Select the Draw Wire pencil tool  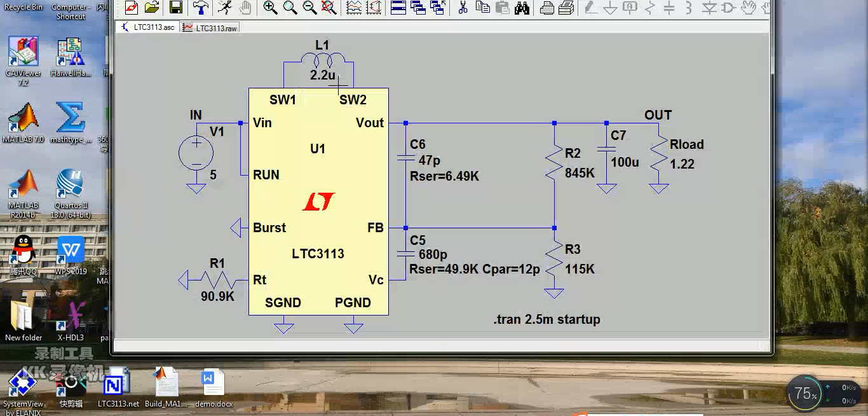(590, 8)
